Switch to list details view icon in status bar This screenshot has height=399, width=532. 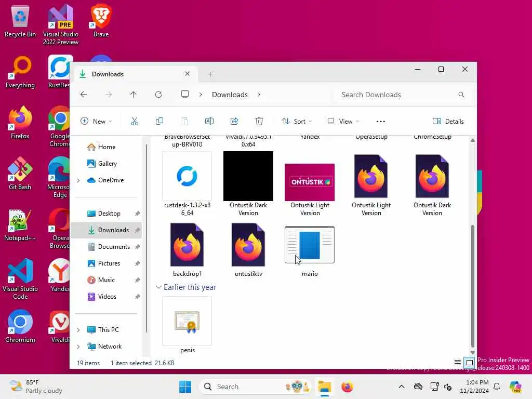(458, 363)
